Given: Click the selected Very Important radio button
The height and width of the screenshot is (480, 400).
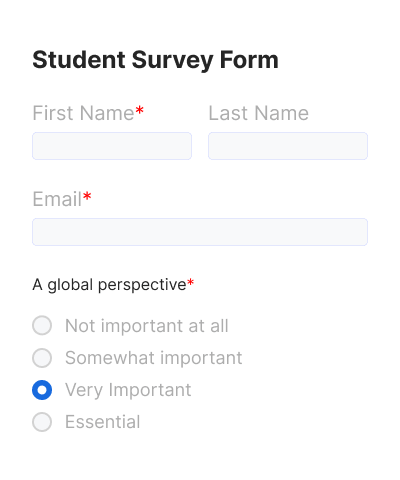Looking at the screenshot, I should tap(42, 390).
